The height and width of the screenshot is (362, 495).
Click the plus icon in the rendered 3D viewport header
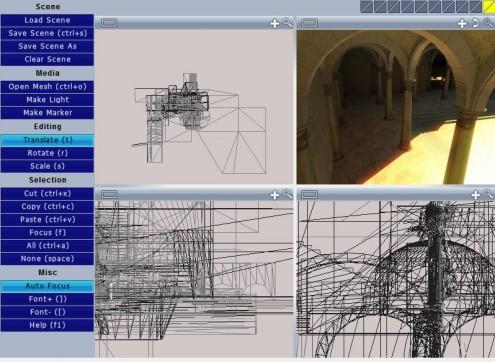[462, 23]
